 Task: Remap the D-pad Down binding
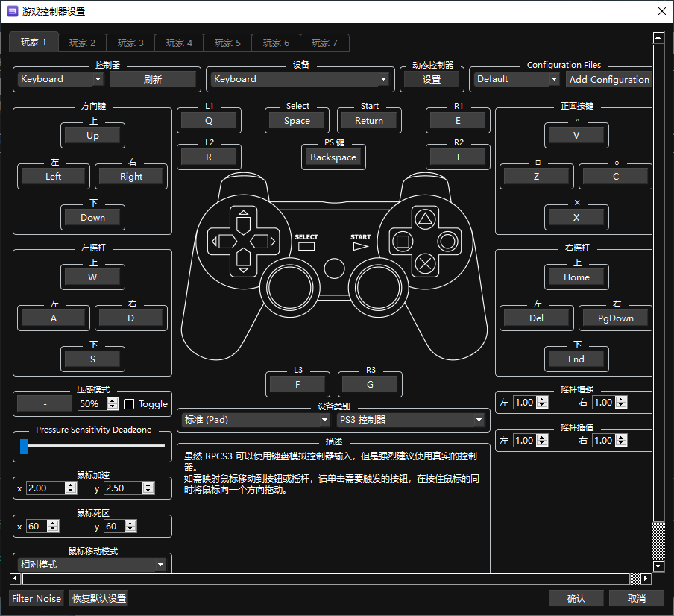pyautogui.click(x=93, y=218)
